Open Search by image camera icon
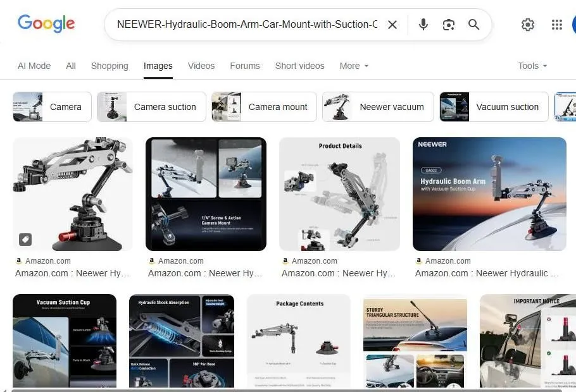 coord(449,25)
